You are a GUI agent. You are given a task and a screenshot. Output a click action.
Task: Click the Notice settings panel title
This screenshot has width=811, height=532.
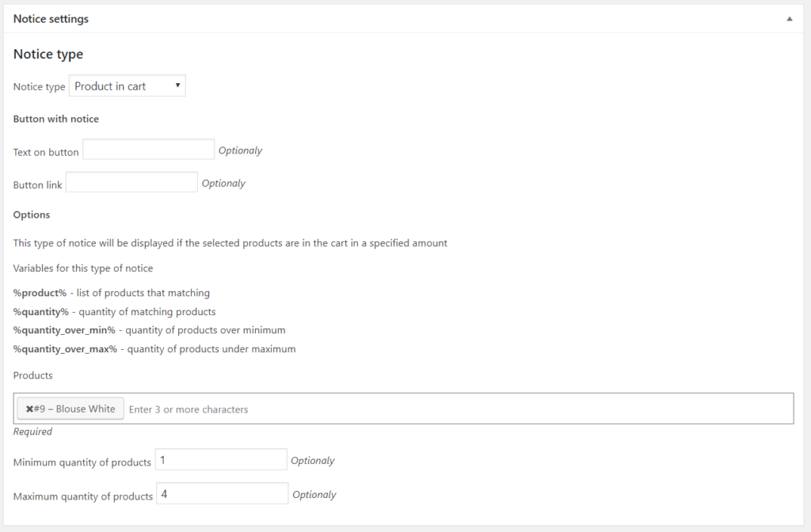(x=51, y=19)
